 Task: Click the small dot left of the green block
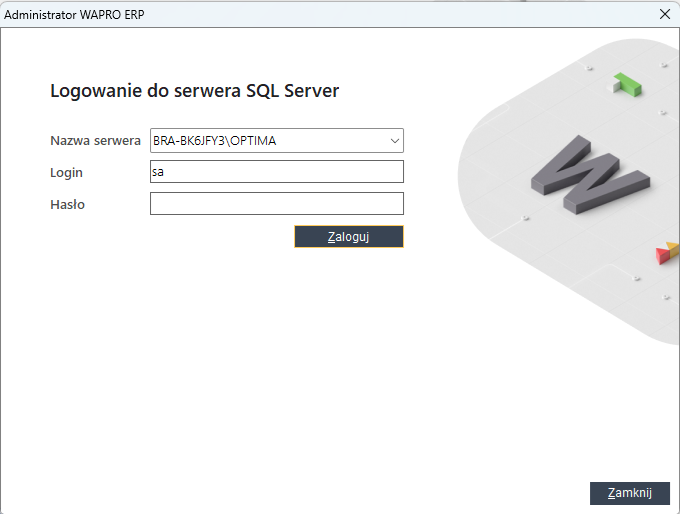pos(589,68)
